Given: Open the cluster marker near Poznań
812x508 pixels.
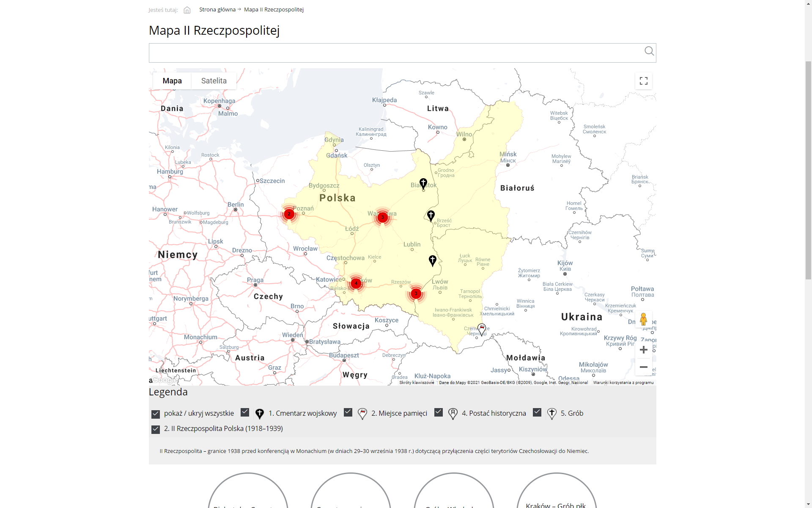Looking at the screenshot, I should [289, 214].
